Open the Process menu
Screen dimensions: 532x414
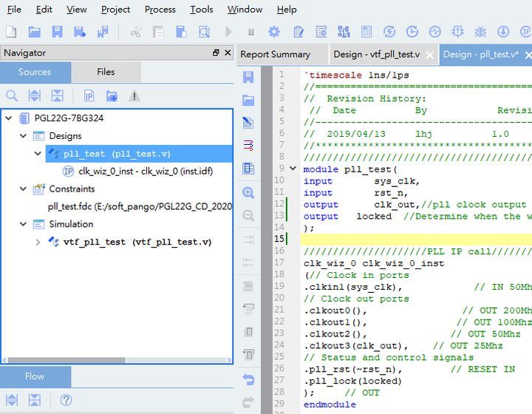(160, 10)
